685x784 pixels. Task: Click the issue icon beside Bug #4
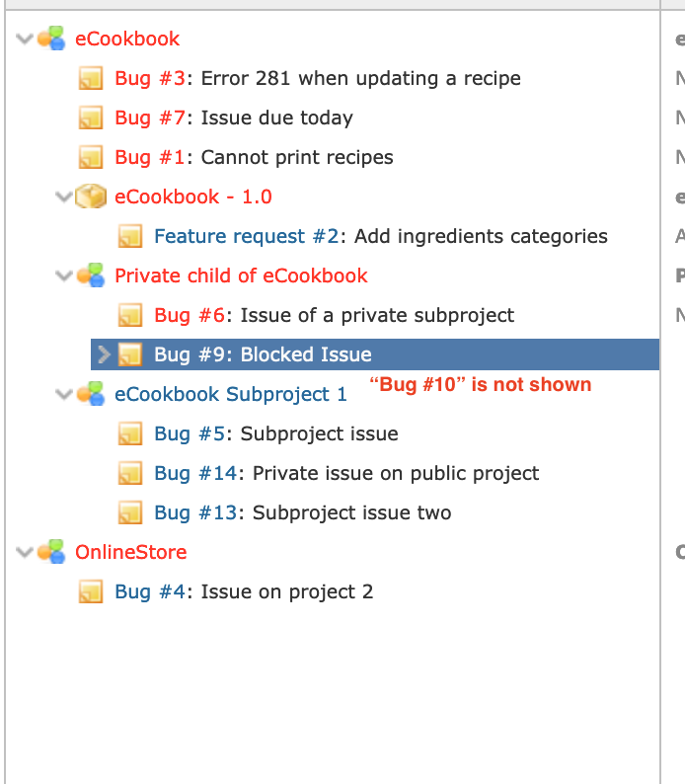[x=91, y=591]
